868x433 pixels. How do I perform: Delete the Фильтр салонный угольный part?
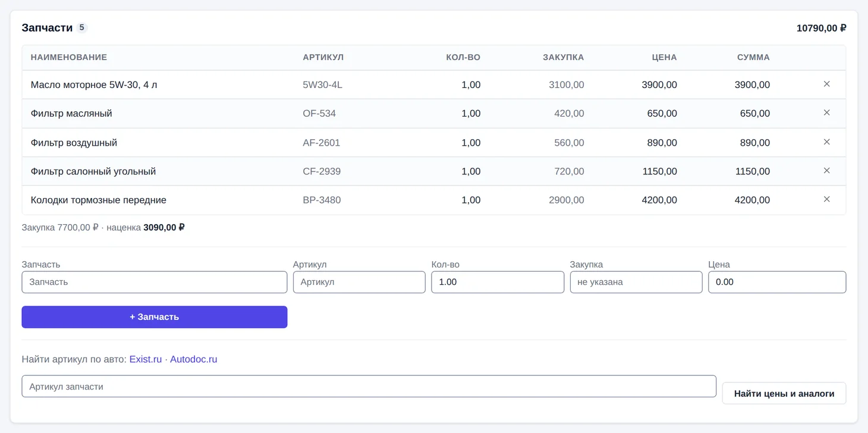(826, 171)
